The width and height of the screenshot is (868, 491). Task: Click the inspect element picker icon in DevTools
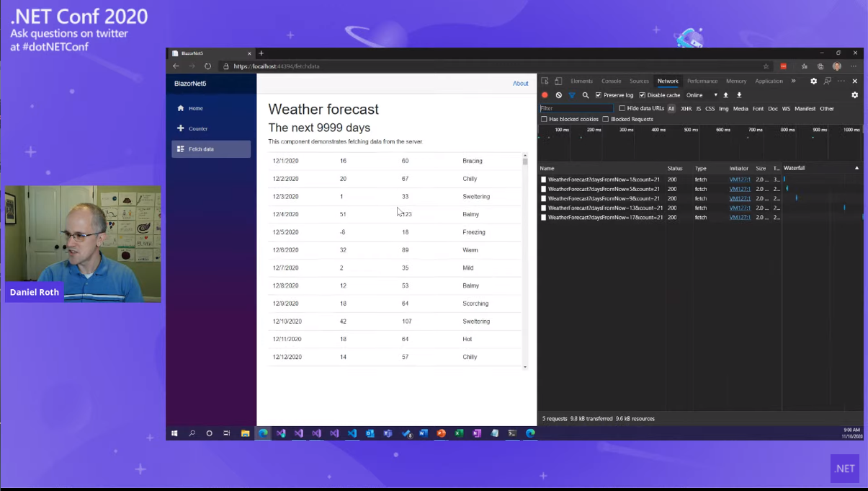point(545,81)
